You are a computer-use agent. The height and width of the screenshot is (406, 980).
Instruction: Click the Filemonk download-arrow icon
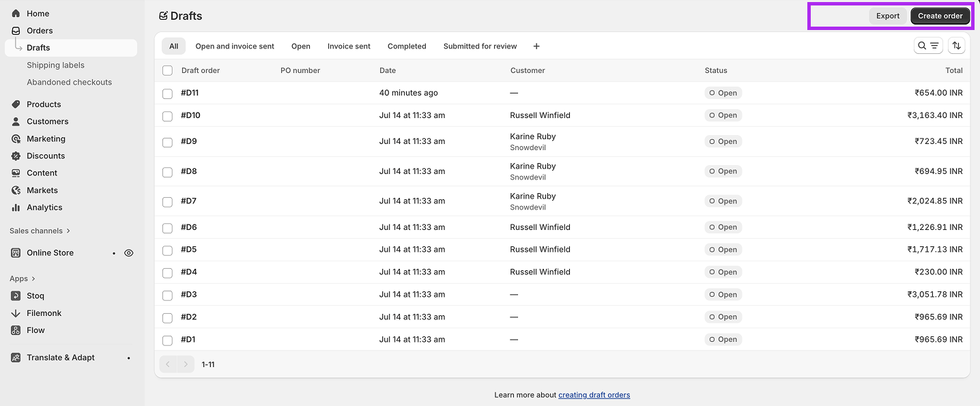point(16,313)
